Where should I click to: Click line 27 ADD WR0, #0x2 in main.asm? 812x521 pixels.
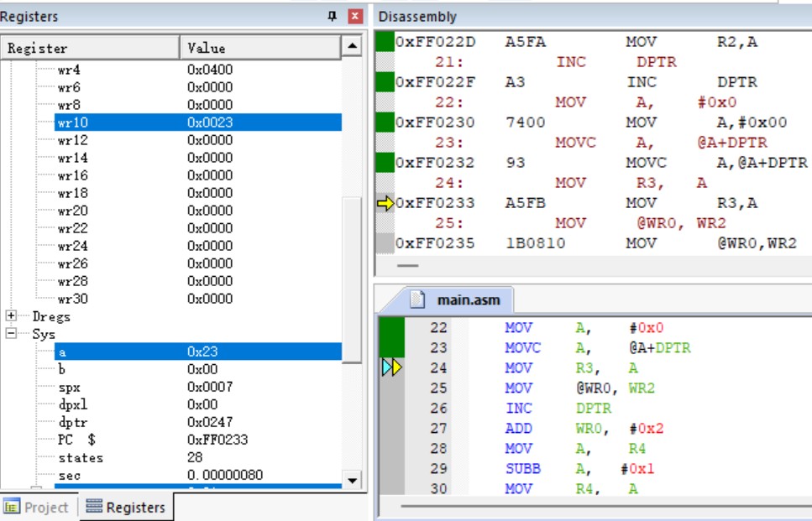click(584, 429)
